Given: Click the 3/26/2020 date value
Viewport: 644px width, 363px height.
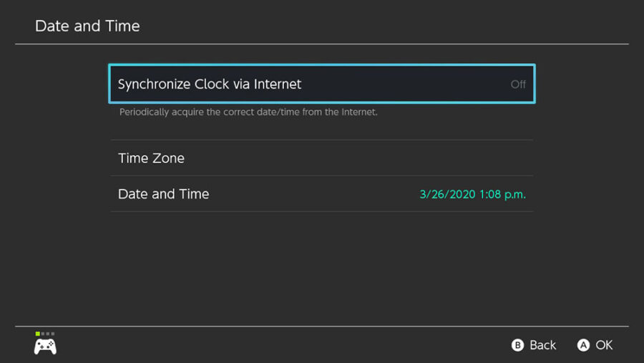Looking at the screenshot, I should [447, 194].
